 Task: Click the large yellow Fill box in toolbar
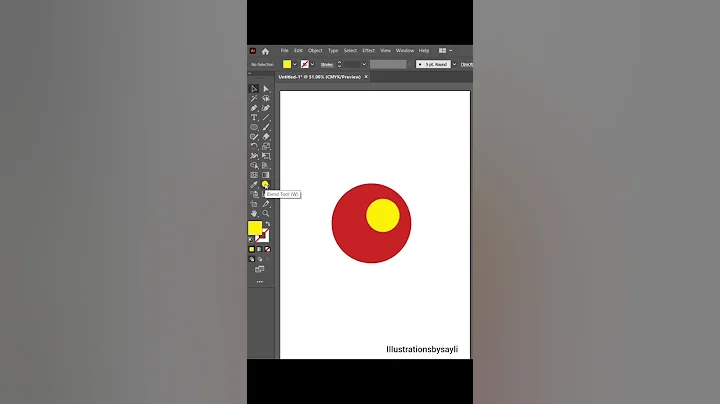255,228
